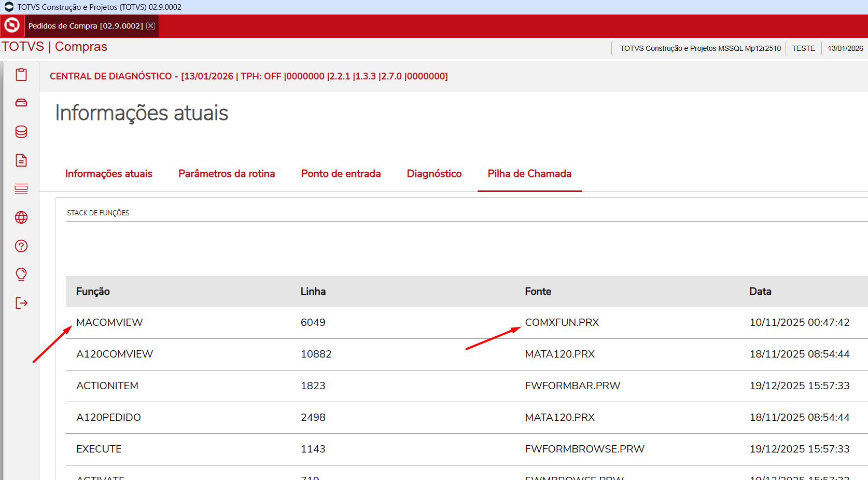The width and height of the screenshot is (868, 480).
Task: Go to the Diagnóstico tab
Action: coord(434,174)
